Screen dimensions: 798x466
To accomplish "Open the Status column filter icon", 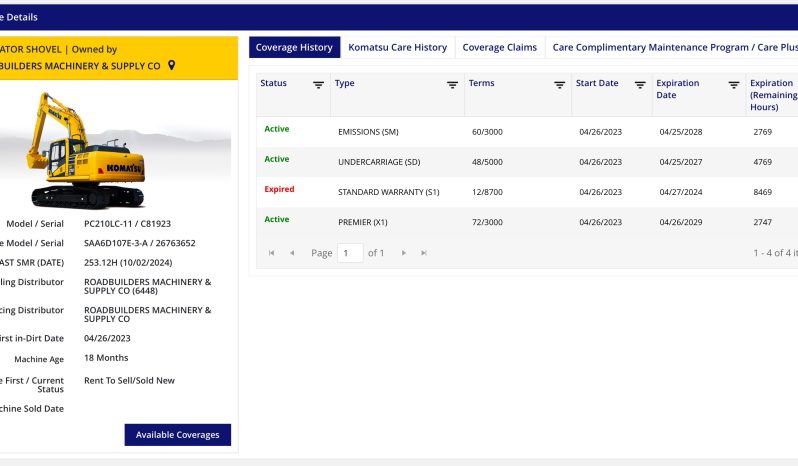I will point(318,85).
